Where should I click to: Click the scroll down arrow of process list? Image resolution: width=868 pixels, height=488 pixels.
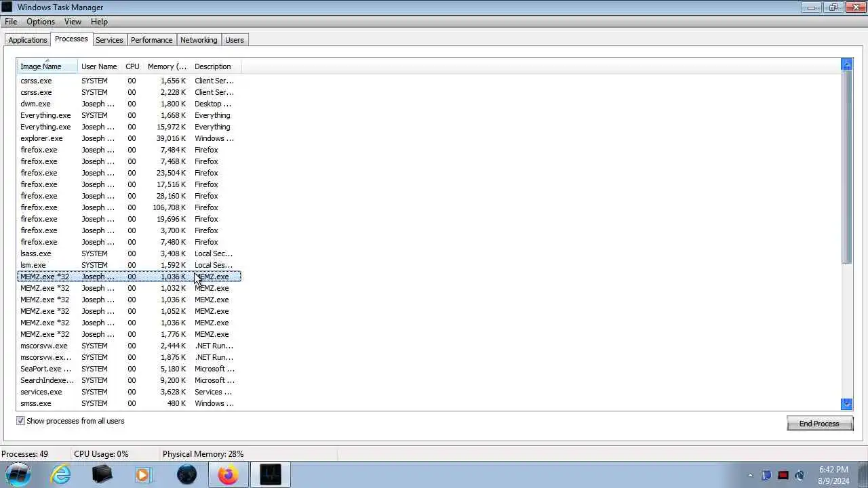click(x=846, y=404)
